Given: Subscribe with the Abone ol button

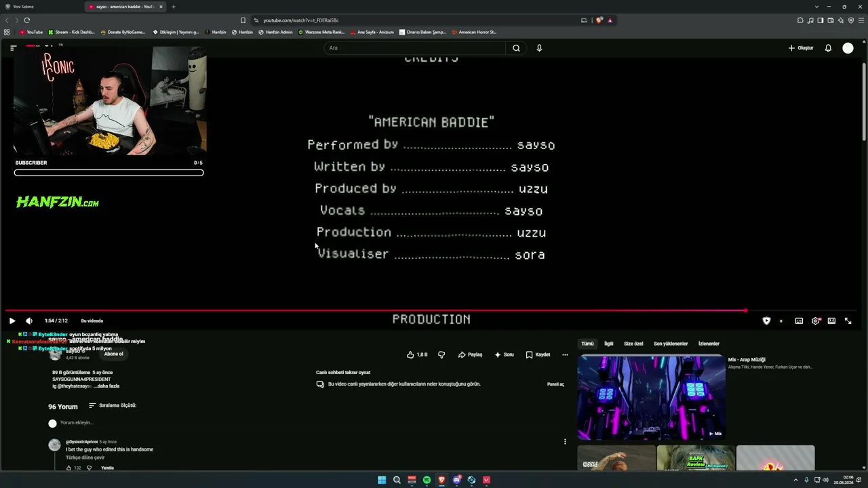Looking at the screenshot, I should (x=114, y=354).
